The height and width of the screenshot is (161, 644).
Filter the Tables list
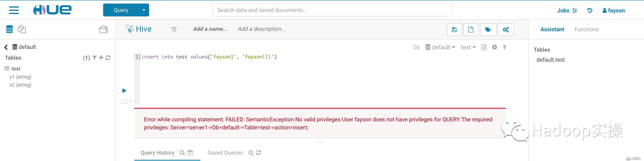point(95,58)
